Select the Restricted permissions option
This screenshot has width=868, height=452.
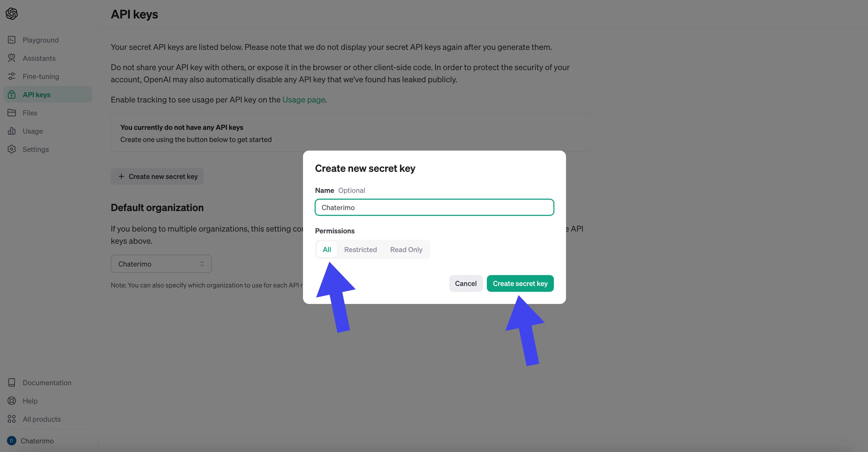[360, 249]
